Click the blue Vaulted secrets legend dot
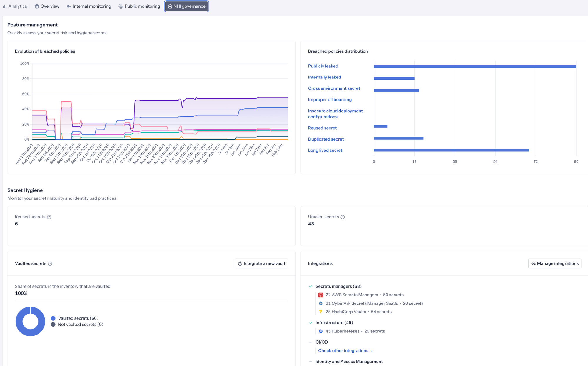Viewport: 588px width, 366px height. (x=53, y=318)
